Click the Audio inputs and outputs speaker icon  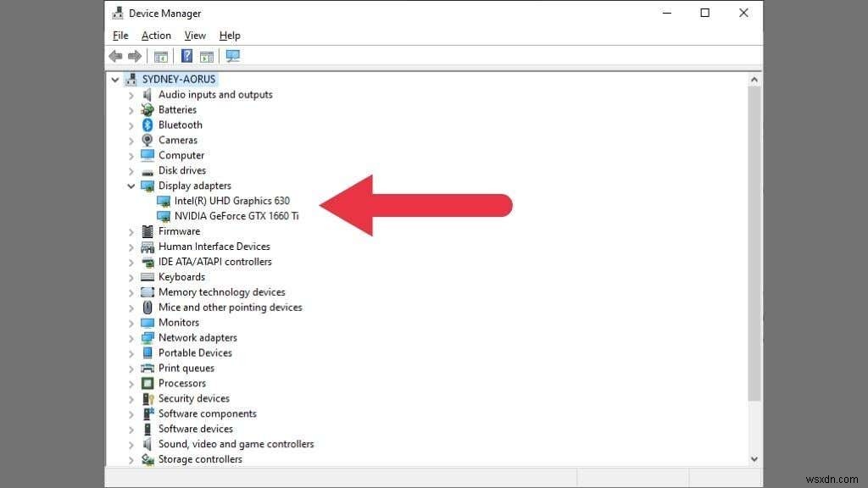click(x=147, y=95)
